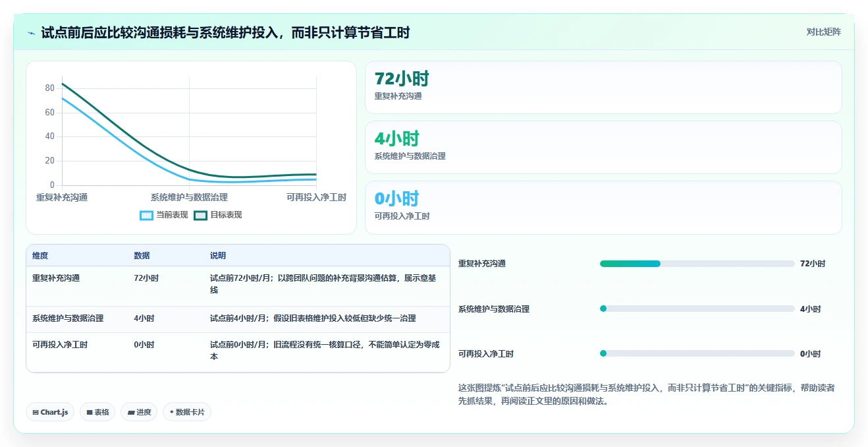Image resolution: width=868 pixels, height=447 pixels.
Task: Click the main title 试点前后应比较沟通损耗
Action: click(225, 32)
